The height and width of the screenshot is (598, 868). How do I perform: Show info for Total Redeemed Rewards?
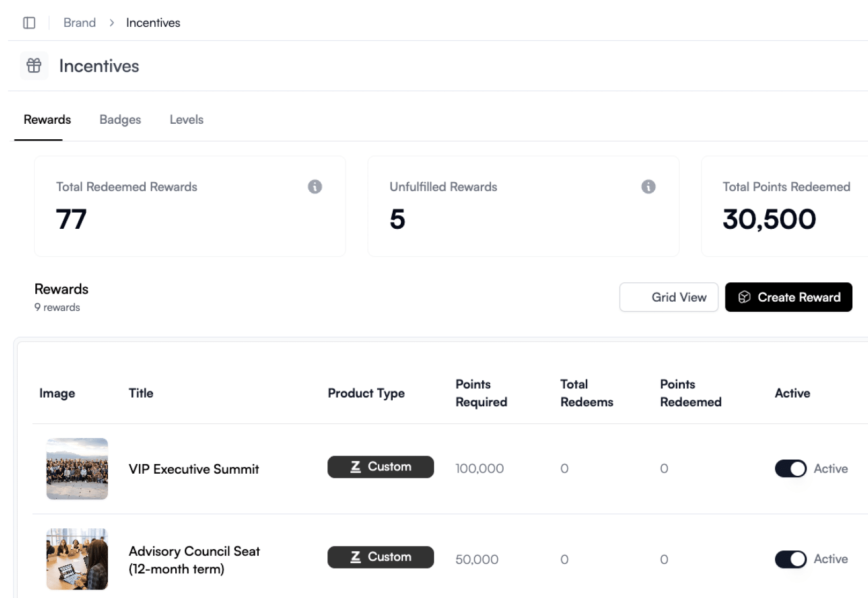[x=315, y=186]
